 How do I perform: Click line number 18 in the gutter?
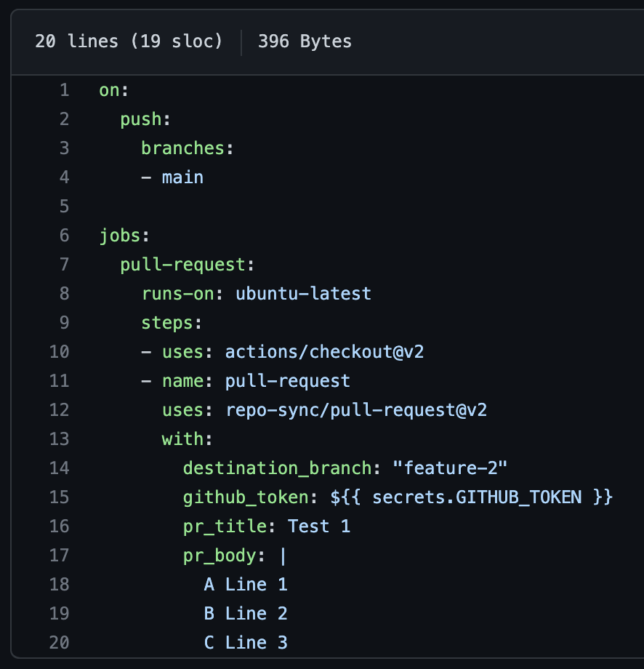[60, 584]
